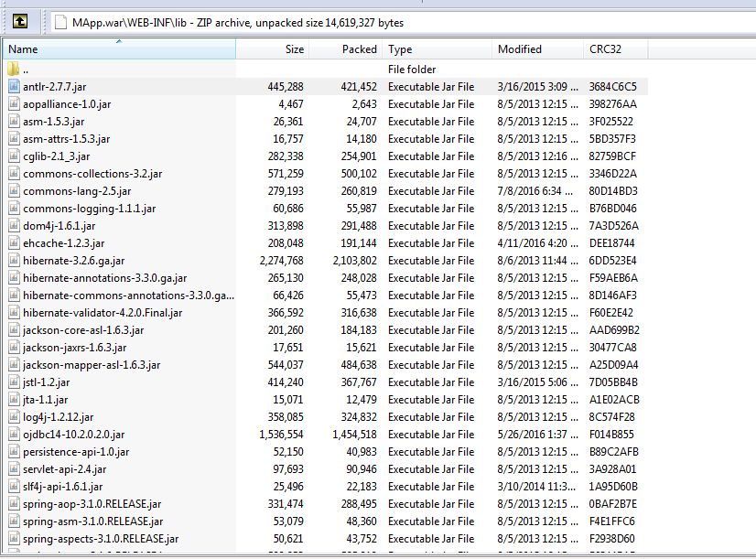Select the hibernate-commons-annotations file icon
Viewport: 756px width, 559px height.
point(14,296)
